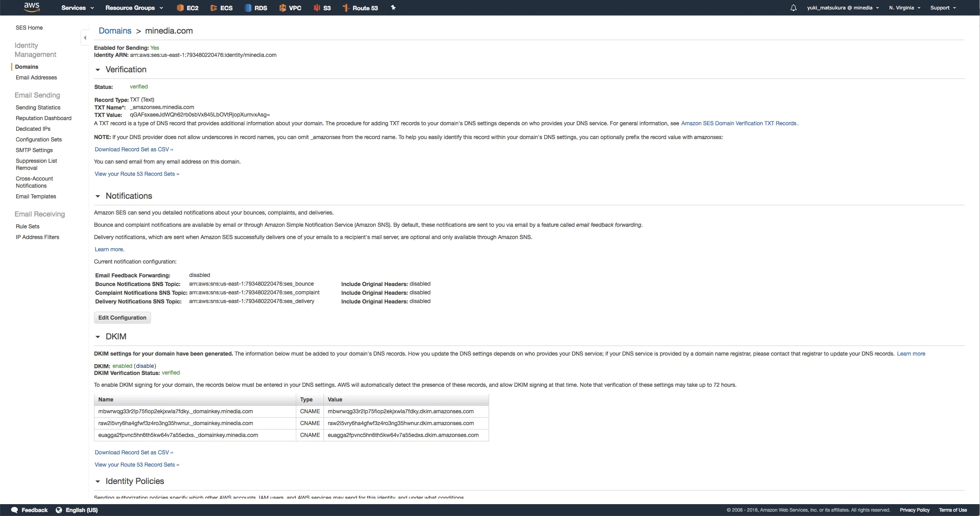Collapse the Notifications section
Image resolution: width=980 pixels, height=516 pixels.
coord(98,196)
